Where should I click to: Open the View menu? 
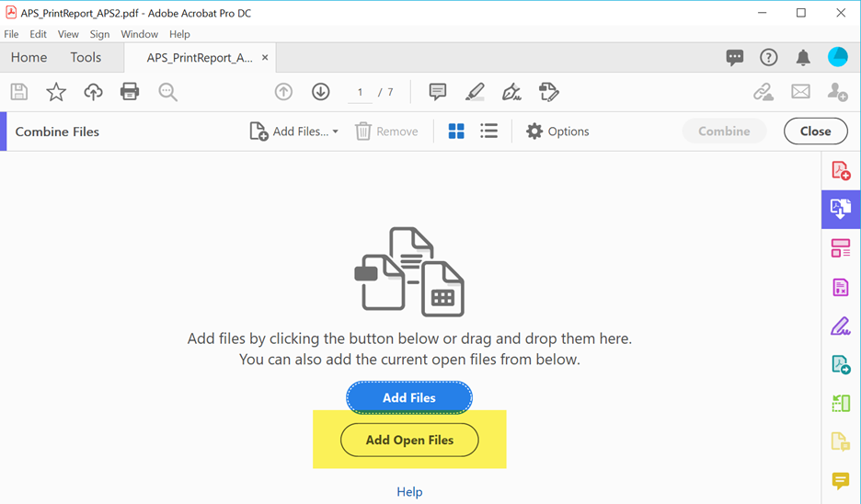pos(68,34)
